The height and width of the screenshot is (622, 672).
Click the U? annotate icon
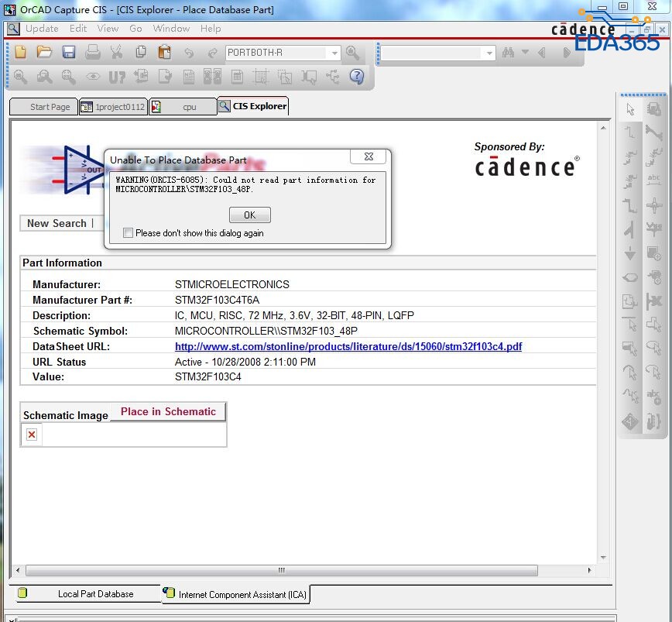(117, 77)
